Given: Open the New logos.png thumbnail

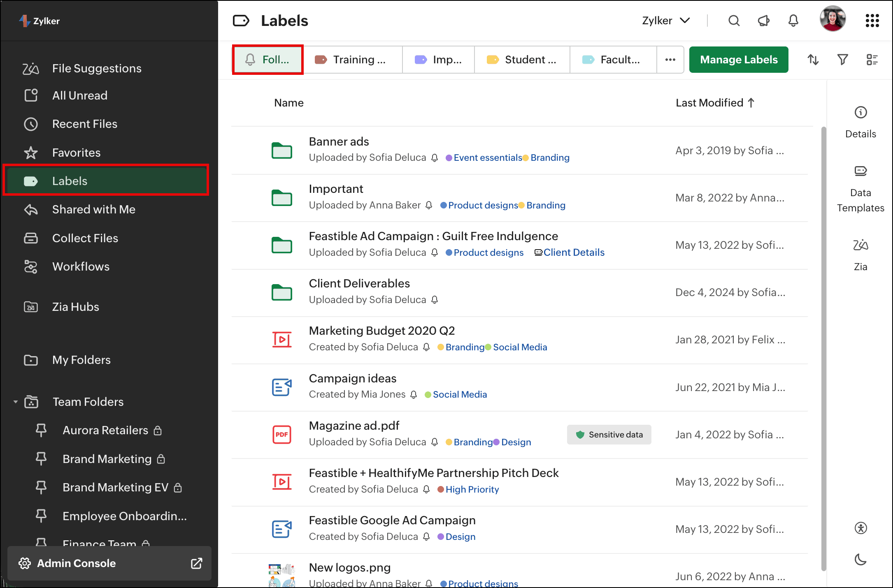Looking at the screenshot, I should pos(282,575).
